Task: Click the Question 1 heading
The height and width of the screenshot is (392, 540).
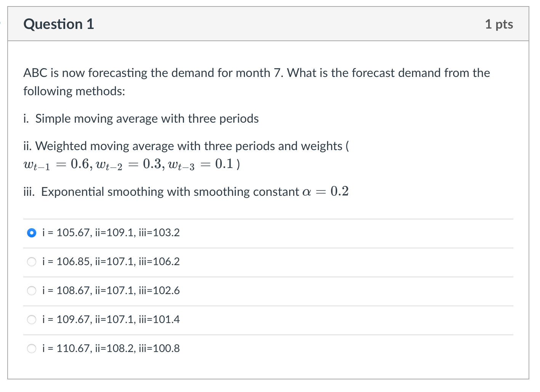Action: [59, 24]
